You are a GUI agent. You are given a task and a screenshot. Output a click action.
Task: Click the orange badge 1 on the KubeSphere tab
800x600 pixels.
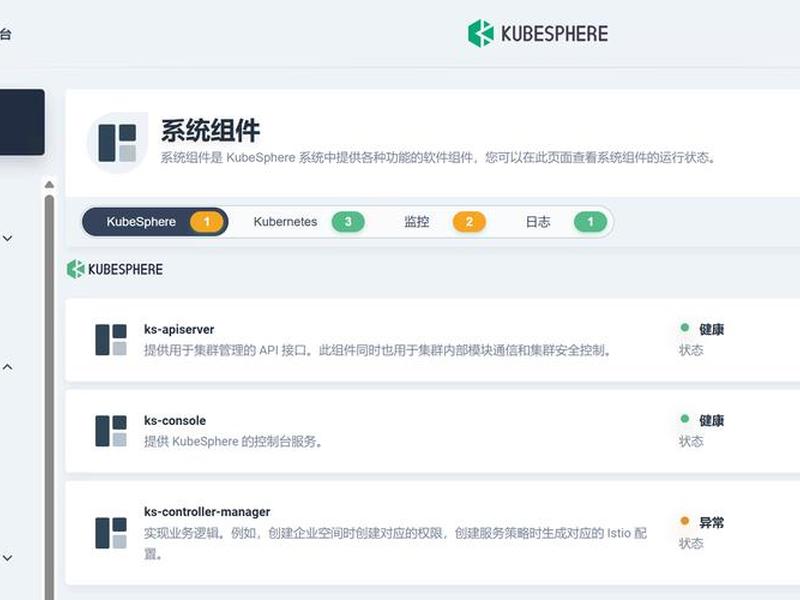(207, 222)
